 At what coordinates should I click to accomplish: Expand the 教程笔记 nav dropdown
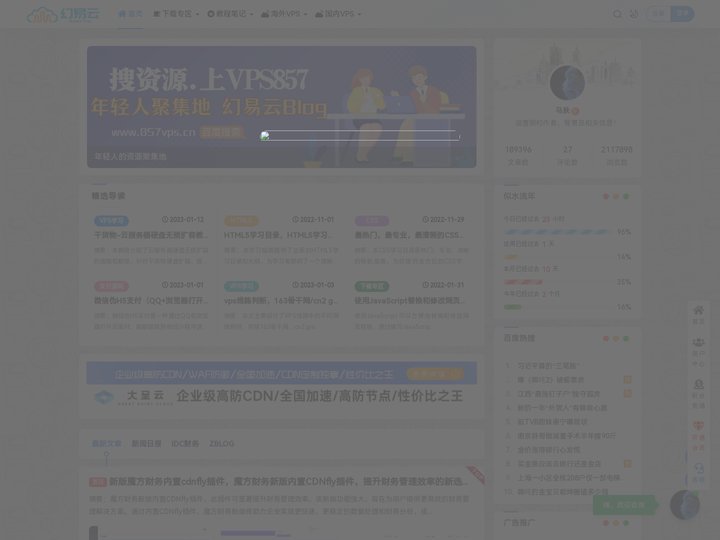[230, 14]
